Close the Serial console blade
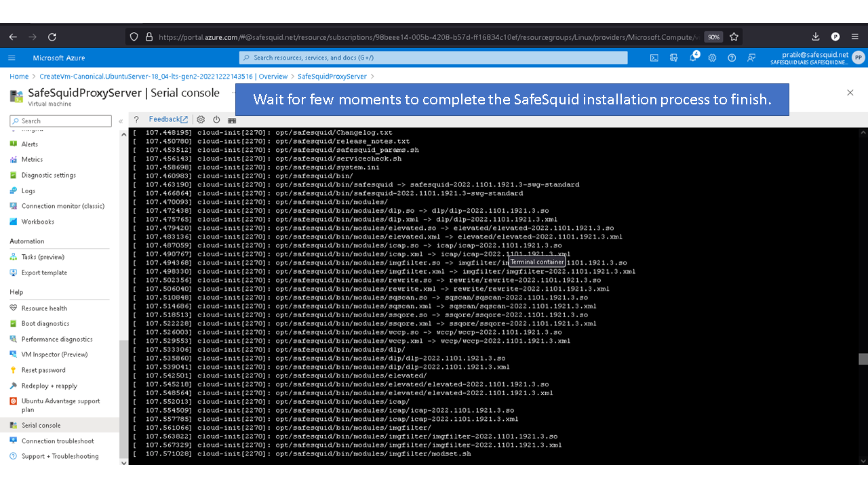The image size is (868, 488). (x=850, y=93)
